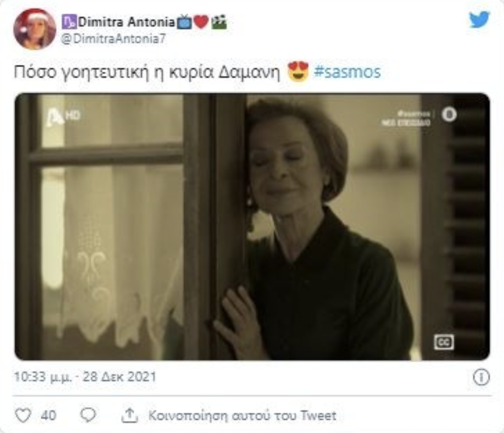The height and width of the screenshot is (433, 504).
Task: Open the embedded woman-at-window video frame
Action: point(252,226)
